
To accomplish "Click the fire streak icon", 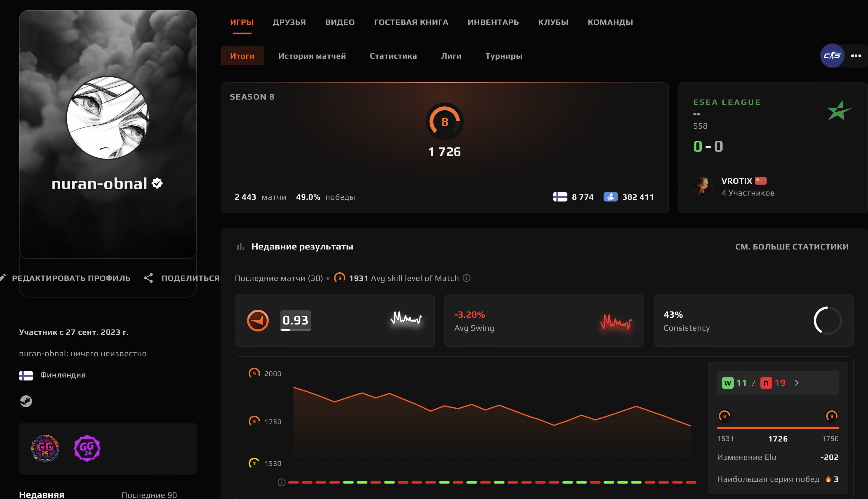I will coord(828,479).
